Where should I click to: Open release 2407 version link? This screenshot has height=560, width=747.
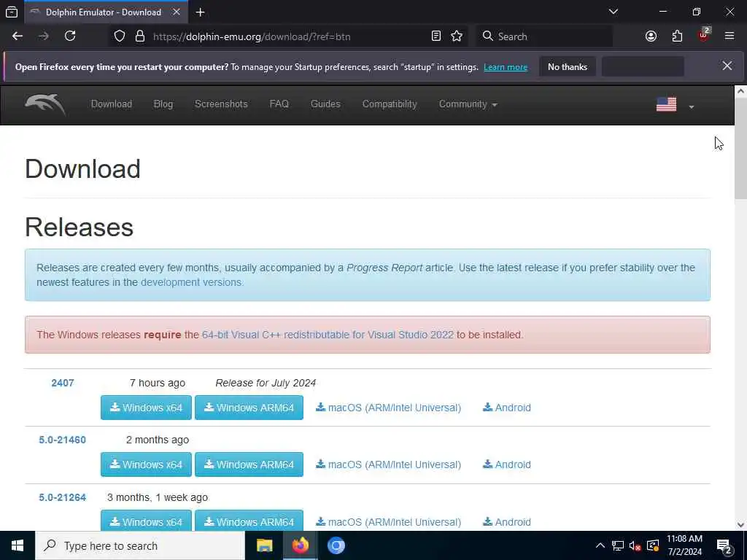click(63, 383)
